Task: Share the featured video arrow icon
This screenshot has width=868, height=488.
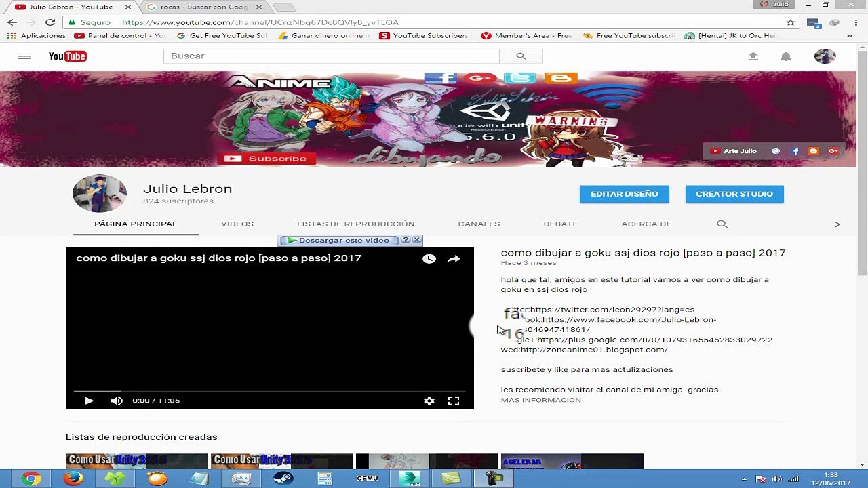Action: point(454,258)
